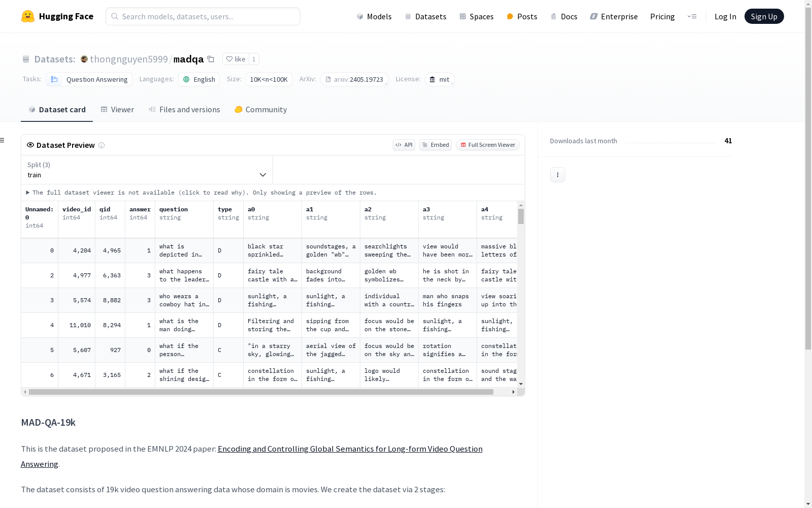
Task: Click the Dataset Preview info icon
Action: 101,145
